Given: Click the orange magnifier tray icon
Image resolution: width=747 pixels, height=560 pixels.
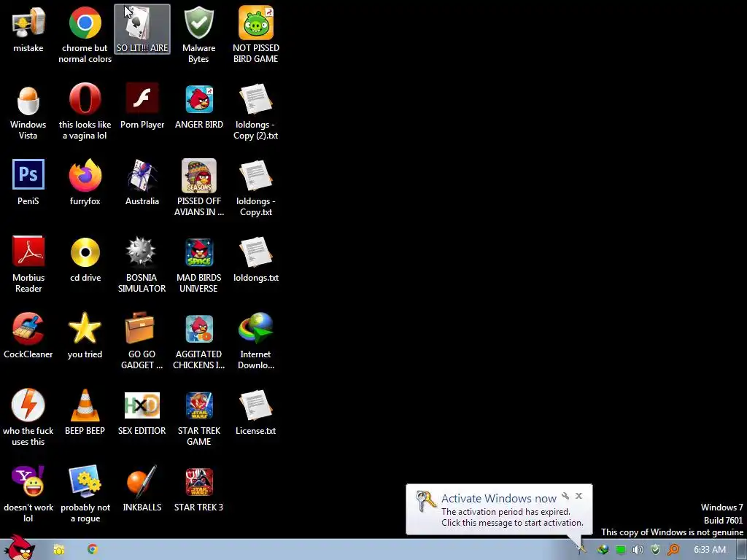Looking at the screenshot, I should 673,550.
